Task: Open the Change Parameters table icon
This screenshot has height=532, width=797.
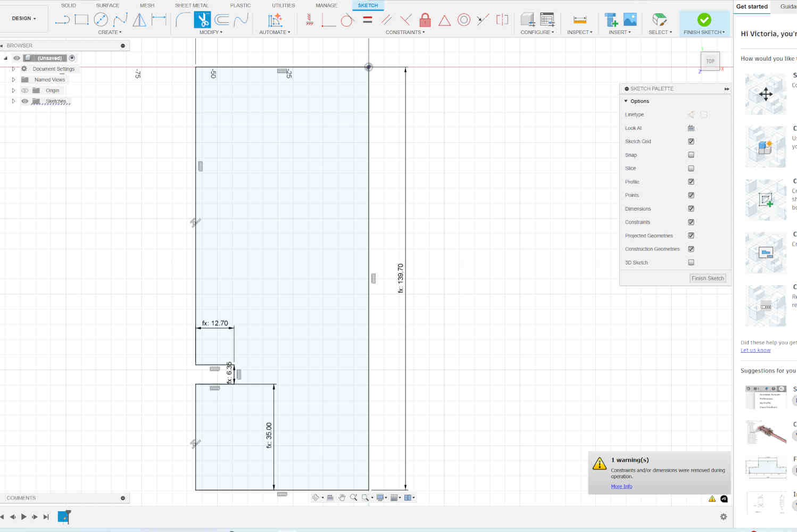Action: coord(547,20)
